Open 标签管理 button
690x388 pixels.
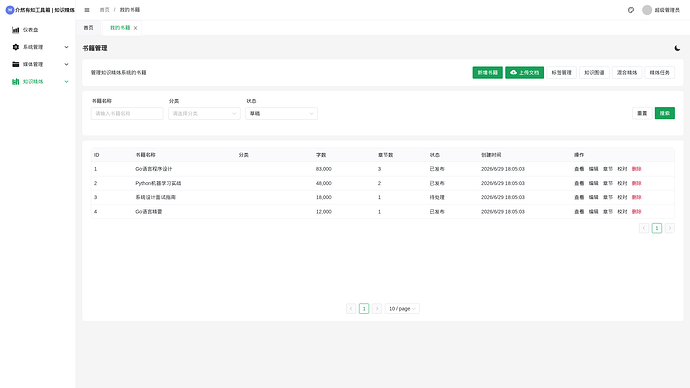coord(562,73)
